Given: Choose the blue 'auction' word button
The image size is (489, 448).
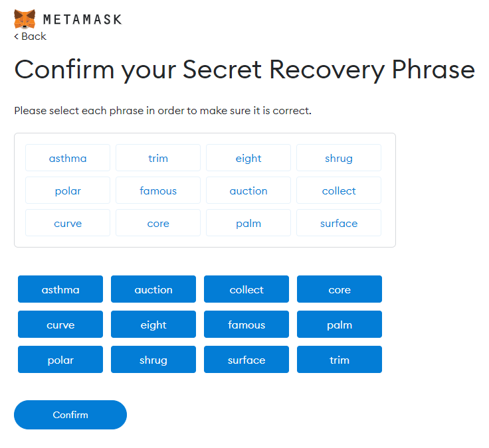Looking at the screenshot, I should (x=153, y=289).
